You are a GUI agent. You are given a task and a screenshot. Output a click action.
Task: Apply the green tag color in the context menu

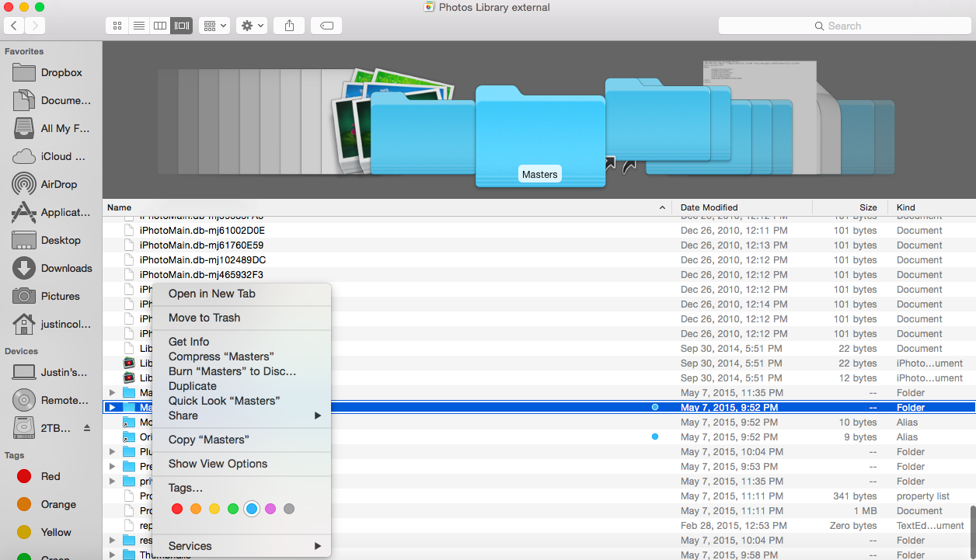coord(233,509)
